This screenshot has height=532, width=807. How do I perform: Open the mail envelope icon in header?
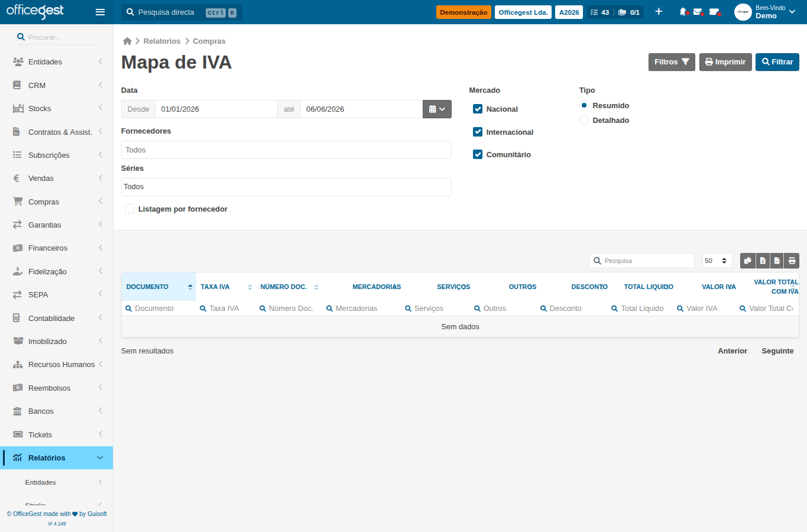click(698, 12)
